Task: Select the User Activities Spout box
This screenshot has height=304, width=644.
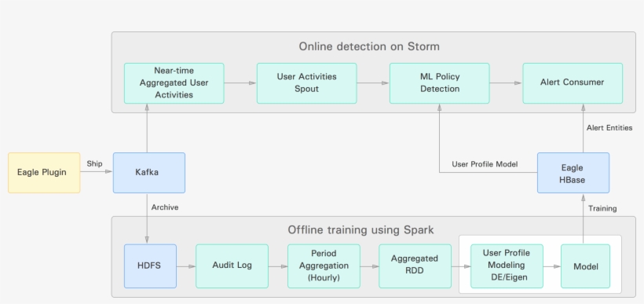Action: click(x=307, y=83)
